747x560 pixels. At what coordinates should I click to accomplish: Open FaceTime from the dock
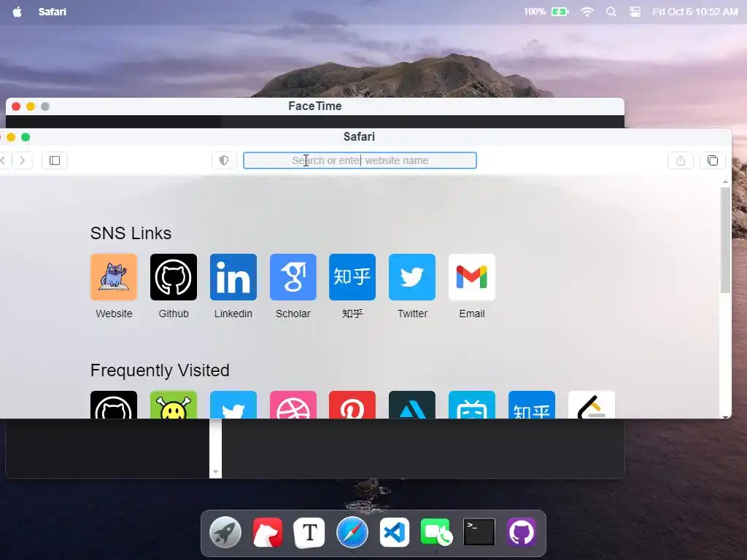pyautogui.click(x=436, y=532)
